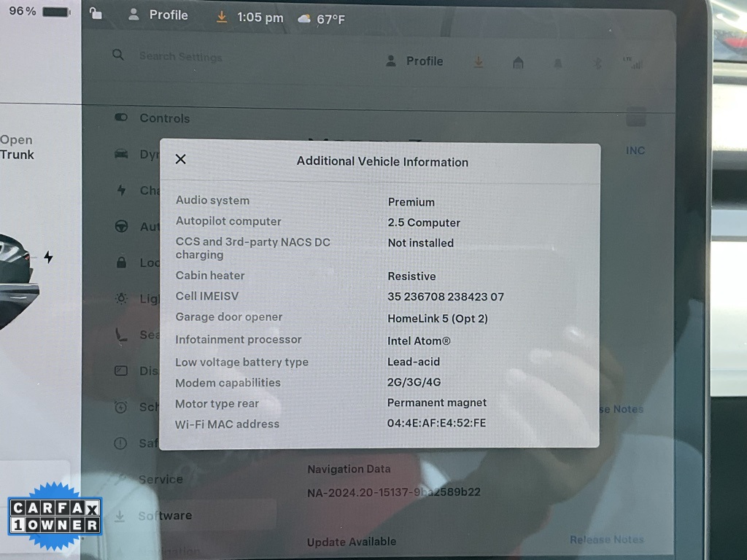Tap the Locks padlock icon in sidebar
This screenshot has height=560, width=747.
pyautogui.click(x=122, y=262)
